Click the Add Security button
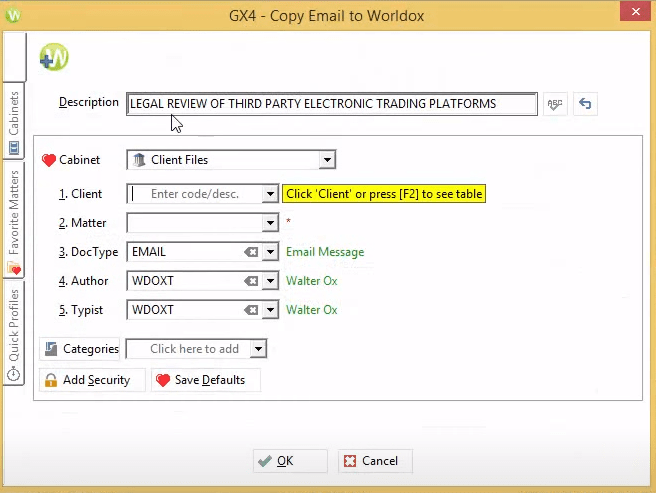The image size is (656, 493). [x=92, y=380]
